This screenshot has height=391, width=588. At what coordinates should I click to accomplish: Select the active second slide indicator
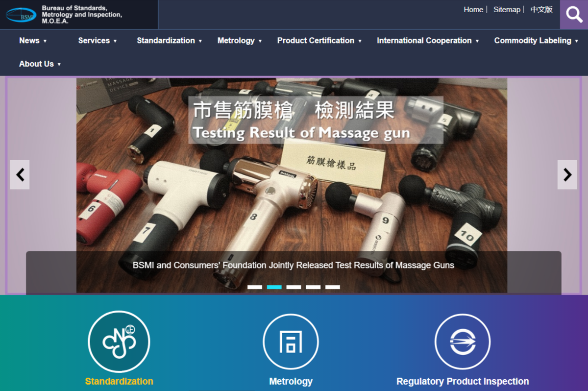tap(274, 287)
